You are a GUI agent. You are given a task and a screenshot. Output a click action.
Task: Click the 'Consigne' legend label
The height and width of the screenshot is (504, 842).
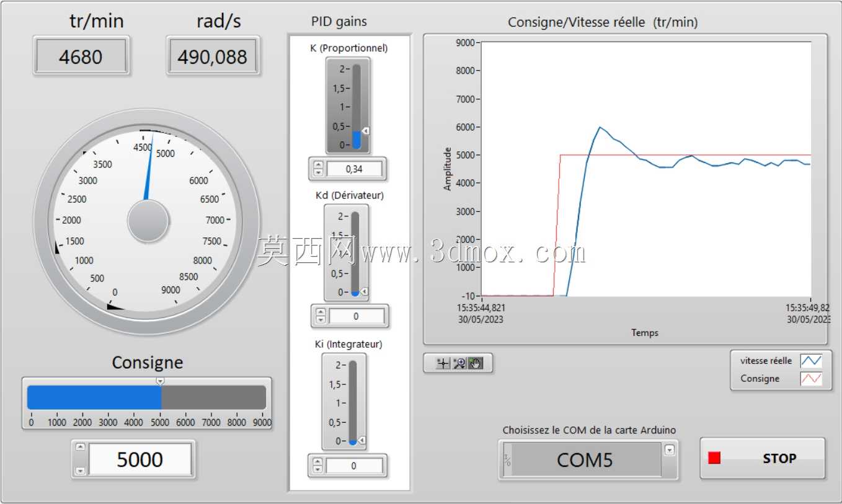click(x=760, y=379)
